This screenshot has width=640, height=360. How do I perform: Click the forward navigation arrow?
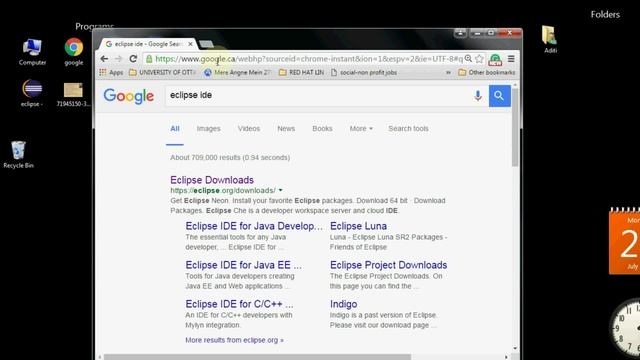pyautogui.click(x=118, y=59)
